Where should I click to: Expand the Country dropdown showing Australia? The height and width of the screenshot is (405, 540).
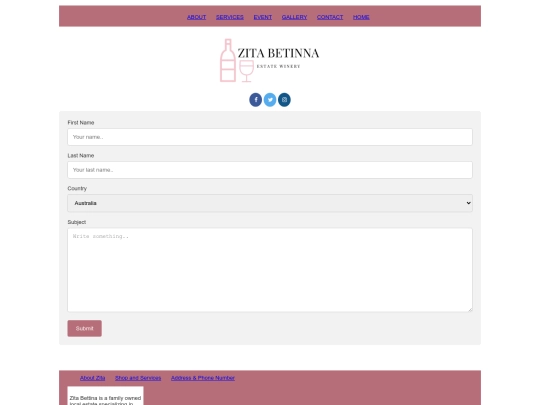[270, 203]
